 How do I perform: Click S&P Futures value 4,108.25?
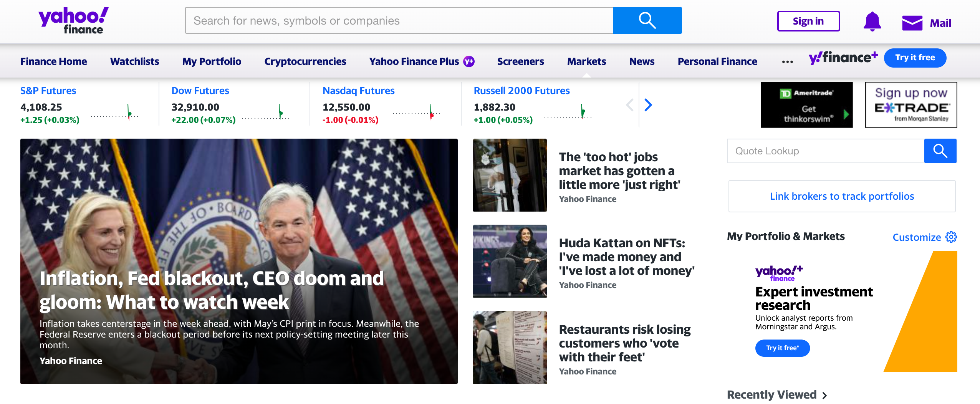(x=41, y=107)
